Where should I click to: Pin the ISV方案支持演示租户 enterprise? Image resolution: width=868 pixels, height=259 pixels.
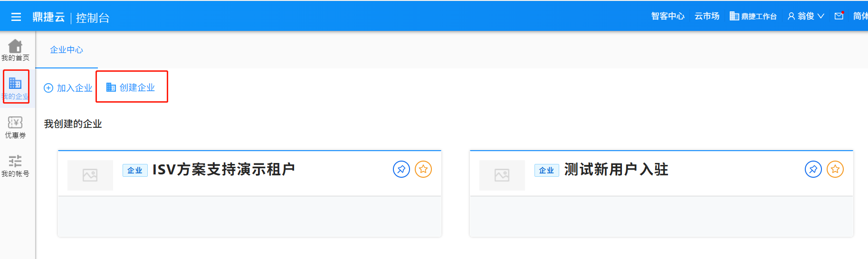401,169
